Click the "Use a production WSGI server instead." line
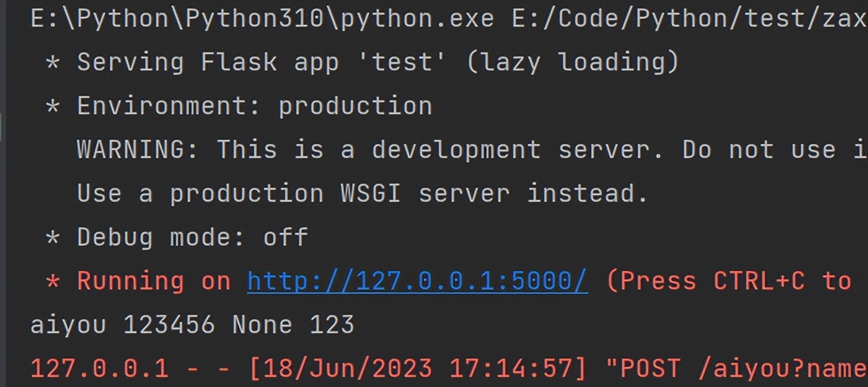 pyautogui.click(x=362, y=194)
